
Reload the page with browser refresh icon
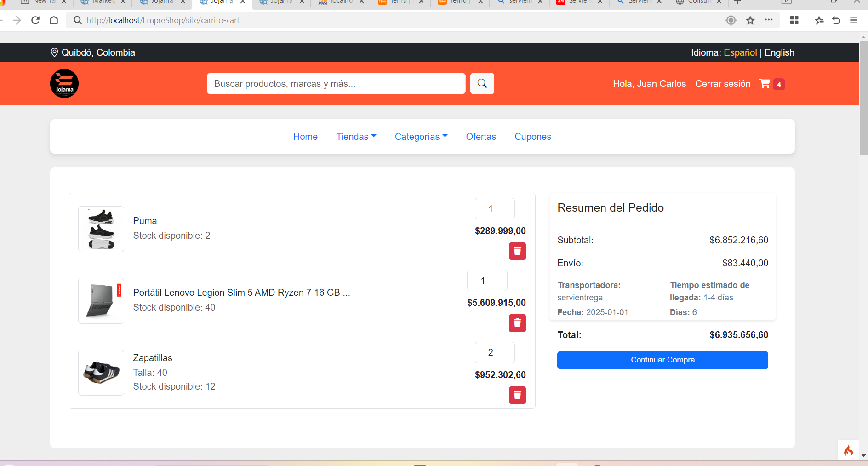click(35, 20)
